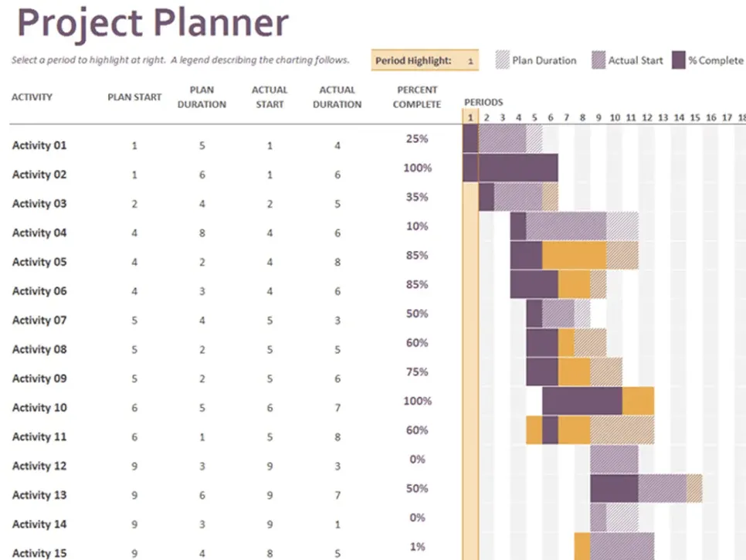Click the Plan Duration legend swatch
The width and height of the screenshot is (746, 560).
click(502, 60)
